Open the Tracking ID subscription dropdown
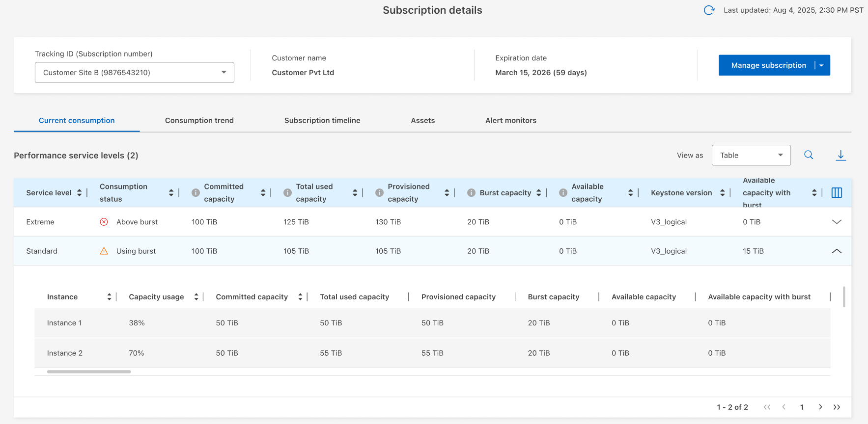Image resolution: width=868 pixels, height=424 pixels. [134, 73]
